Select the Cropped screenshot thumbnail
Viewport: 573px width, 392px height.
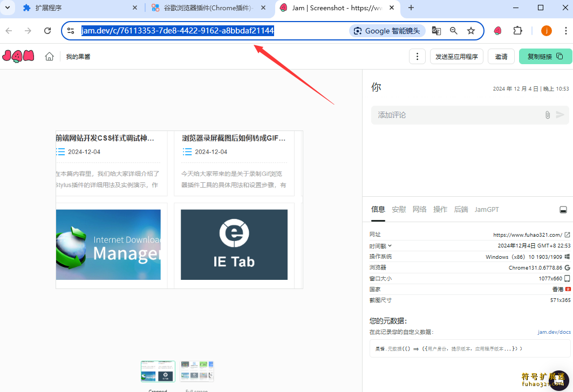pyautogui.click(x=158, y=371)
